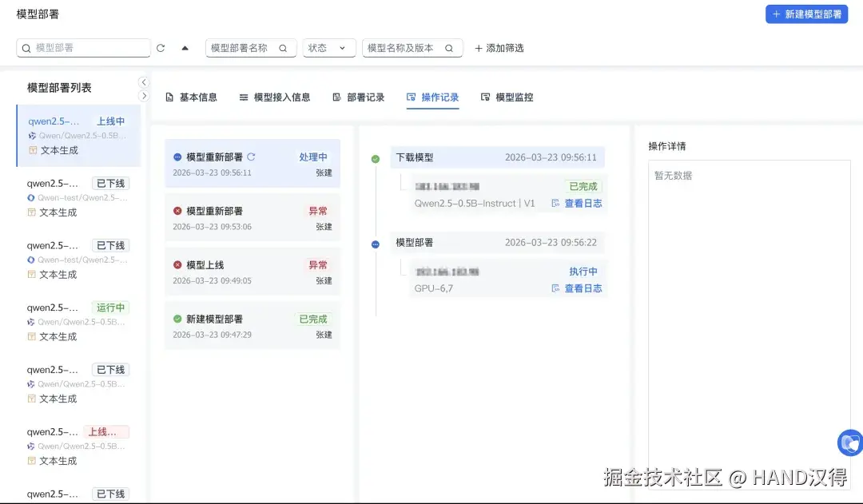Select the deployment with status 运行中
The width and height of the screenshot is (863, 504).
point(78,322)
